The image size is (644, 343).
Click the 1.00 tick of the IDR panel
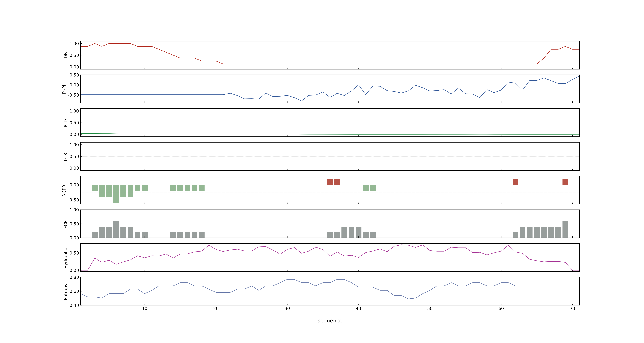point(74,44)
